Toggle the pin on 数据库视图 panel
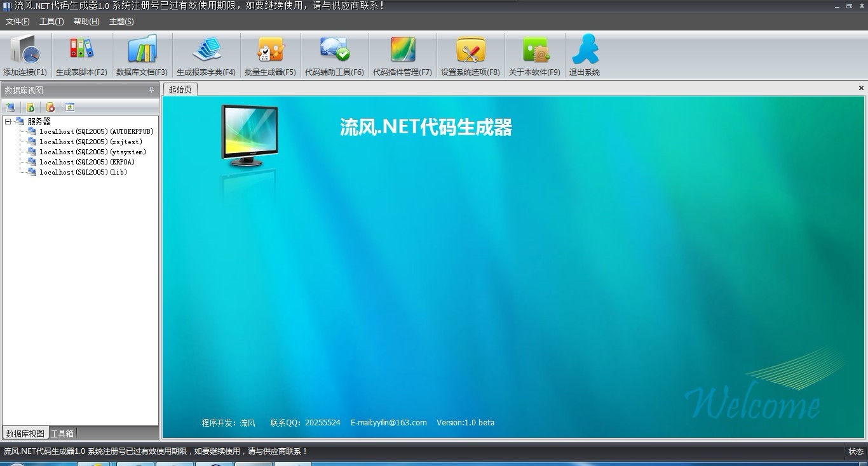The height and width of the screenshot is (466, 868). click(151, 90)
